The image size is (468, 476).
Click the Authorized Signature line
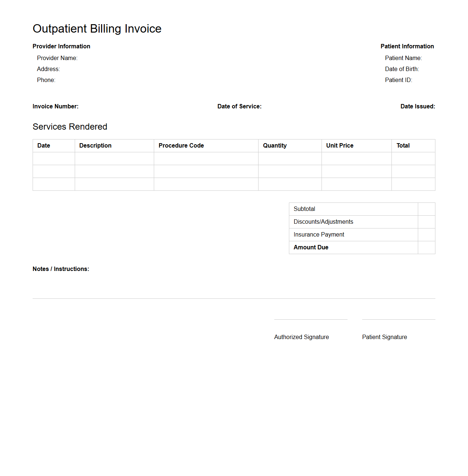(x=311, y=320)
